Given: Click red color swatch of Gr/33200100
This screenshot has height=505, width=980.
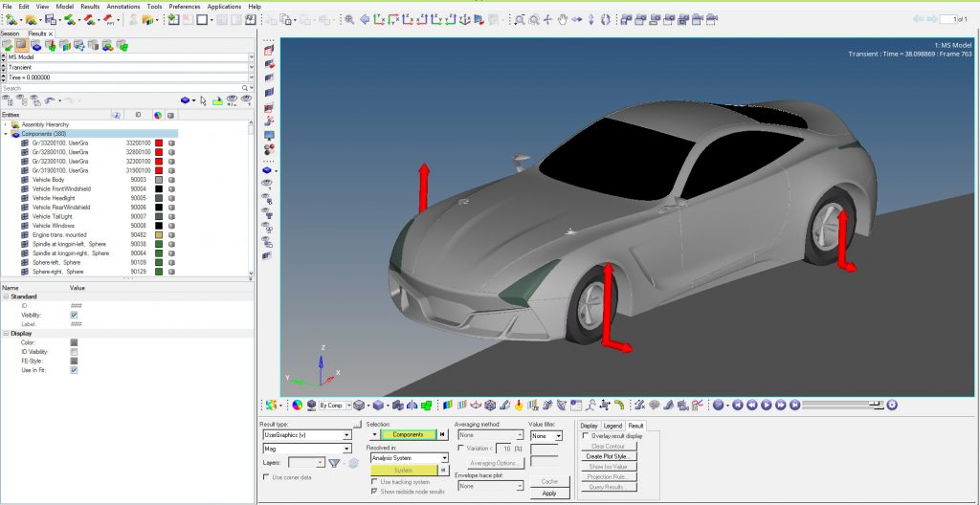Looking at the screenshot, I should (x=158, y=143).
